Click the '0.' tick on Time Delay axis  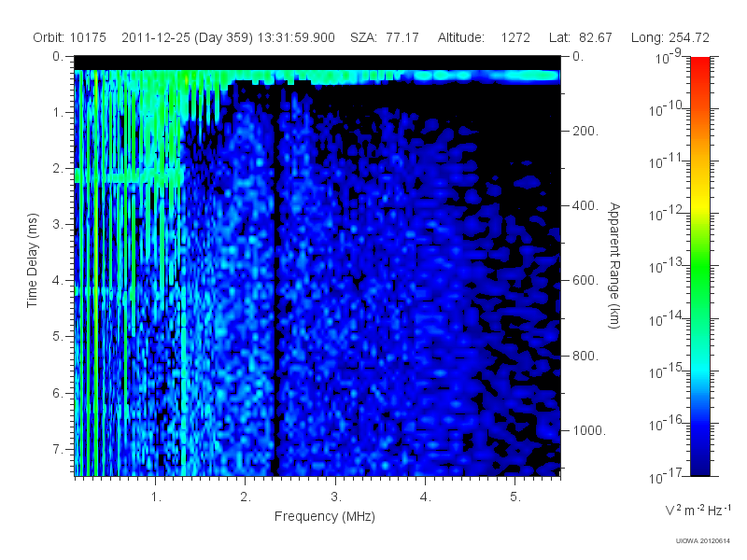pos(58,56)
